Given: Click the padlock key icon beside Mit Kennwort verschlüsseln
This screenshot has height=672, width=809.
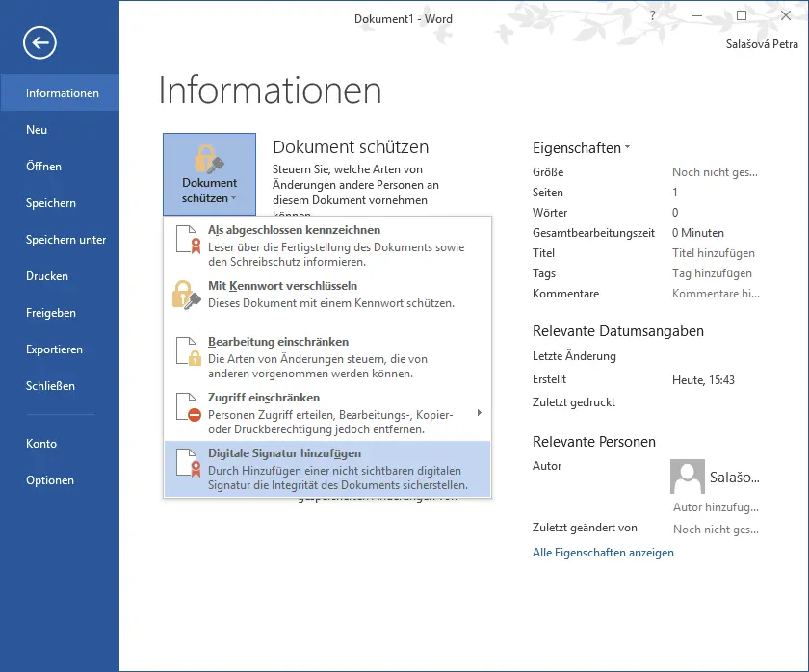Looking at the screenshot, I should [x=186, y=295].
